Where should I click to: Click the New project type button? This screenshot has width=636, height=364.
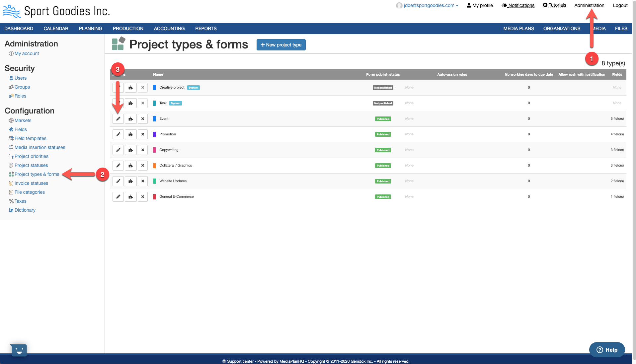tap(280, 44)
